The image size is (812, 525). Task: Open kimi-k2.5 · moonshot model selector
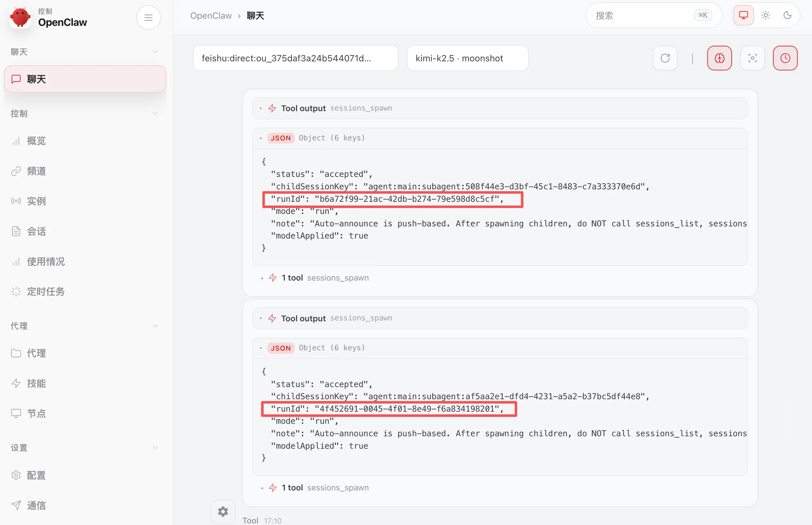click(467, 58)
